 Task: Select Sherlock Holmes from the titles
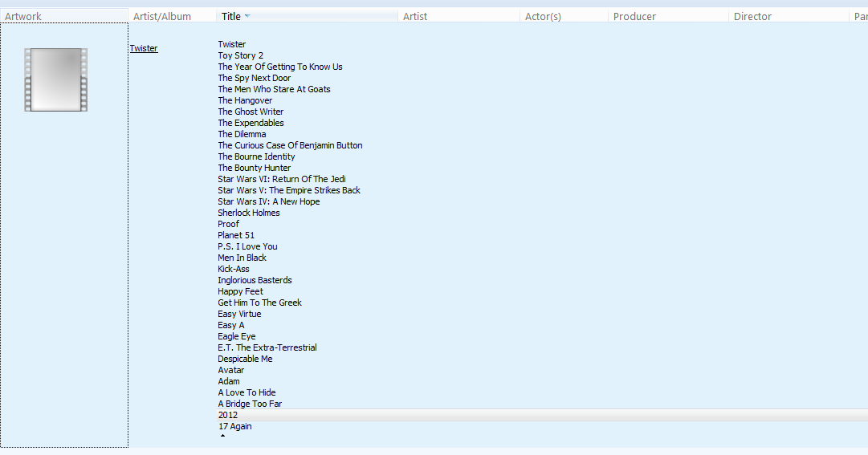point(249,213)
